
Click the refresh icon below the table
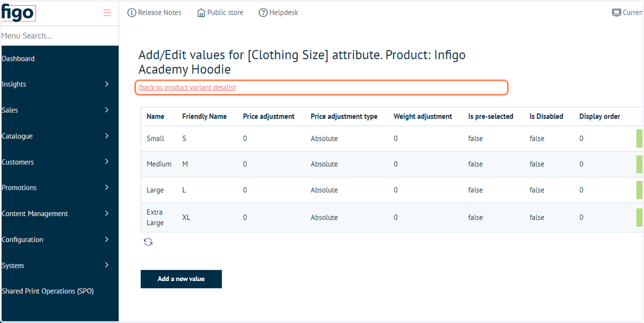148,242
